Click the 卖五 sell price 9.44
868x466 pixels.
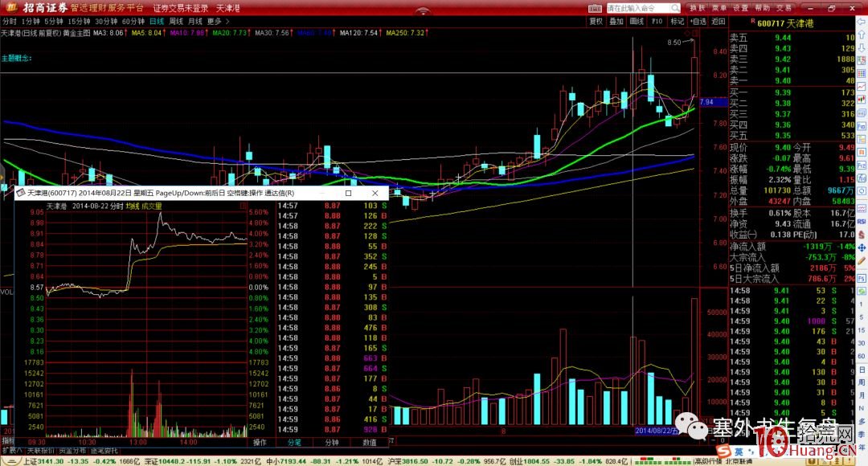(783, 38)
